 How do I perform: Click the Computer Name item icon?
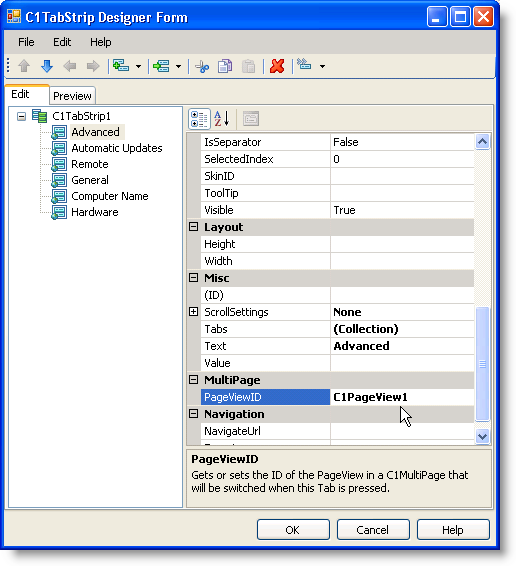[x=59, y=196]
